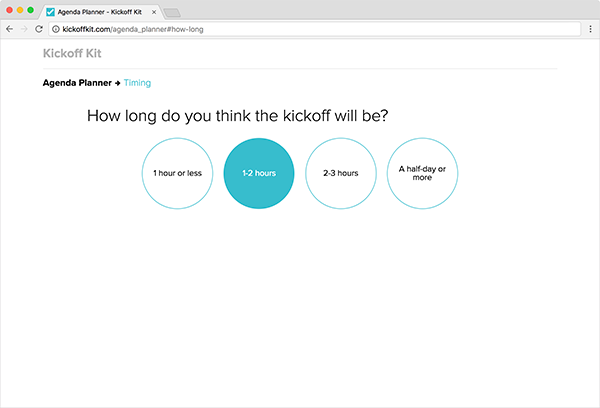Click the green maximize window button
The height and width of the screenshot is (408, 600).
[30, 10]
